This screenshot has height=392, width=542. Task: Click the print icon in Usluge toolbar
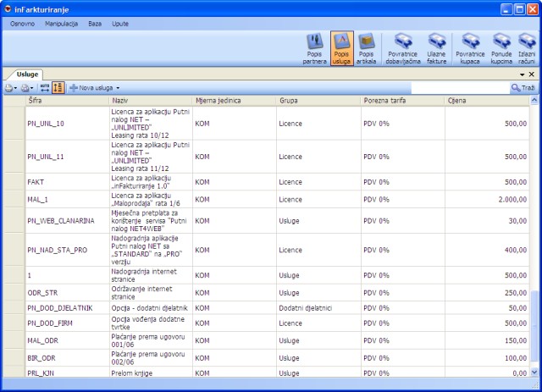coord(8,88)
